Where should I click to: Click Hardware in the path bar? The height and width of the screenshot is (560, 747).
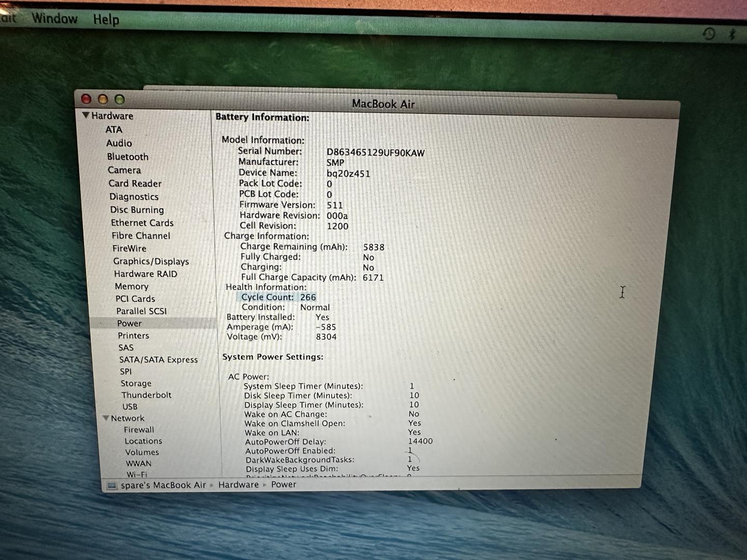pyautogui.click(x=238, y=484)
